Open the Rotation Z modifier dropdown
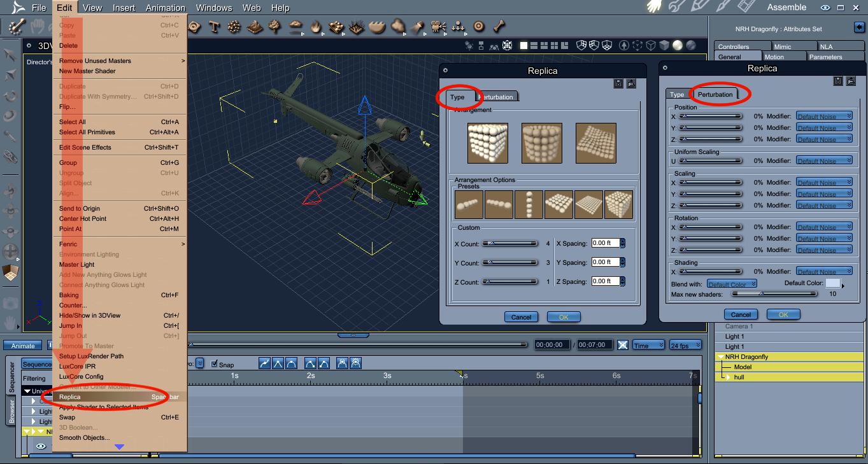This screenshot has width=868, height=464. point(824,250)
